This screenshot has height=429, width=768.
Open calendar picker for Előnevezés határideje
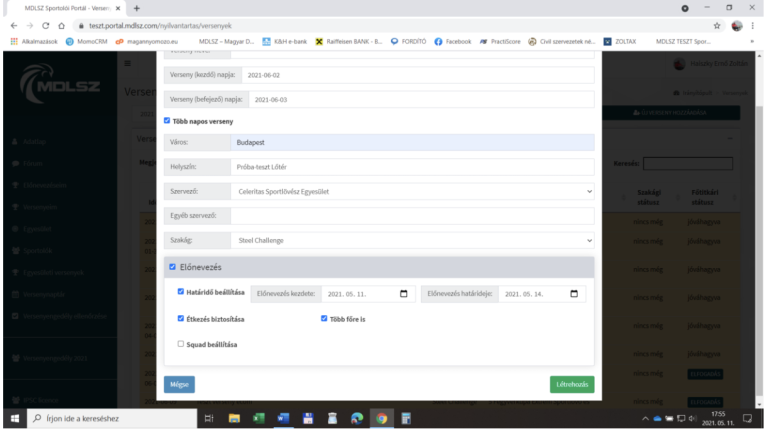[x=574, y=294]
